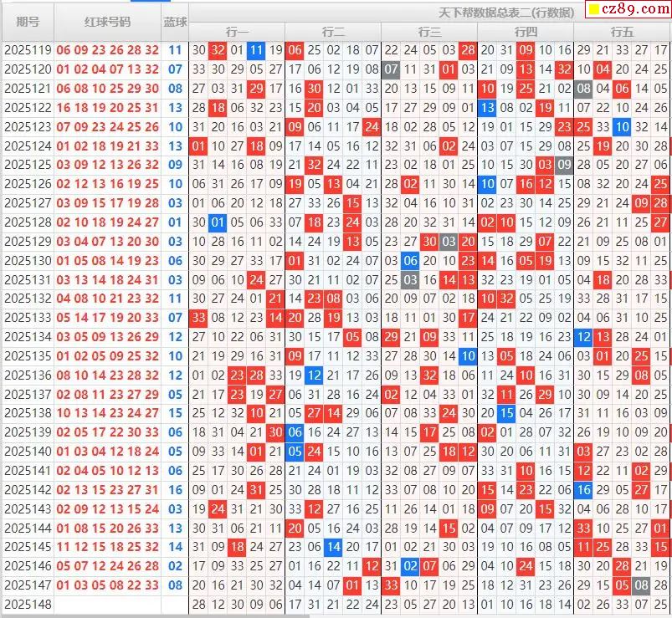
Task: Click blue highlighted 11 in row 2025119
Action: [x=256, y=50]
